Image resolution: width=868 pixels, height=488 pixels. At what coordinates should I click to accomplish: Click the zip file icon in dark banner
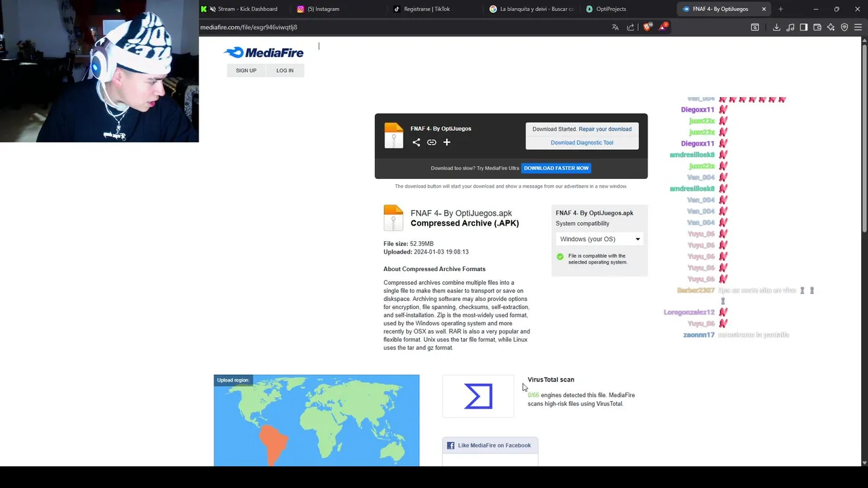pyautogui.click(x=393, y=136)
